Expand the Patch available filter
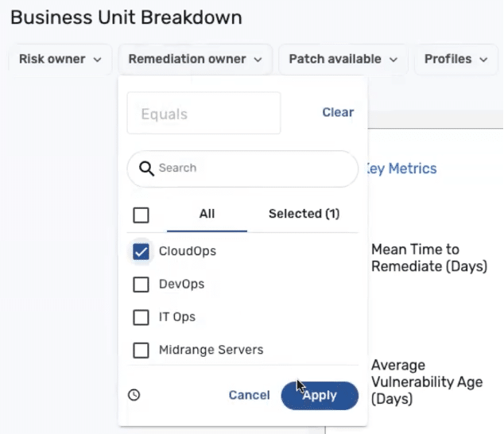The width and height of the screenshot is (504, 434). click(x=342, y=60)
